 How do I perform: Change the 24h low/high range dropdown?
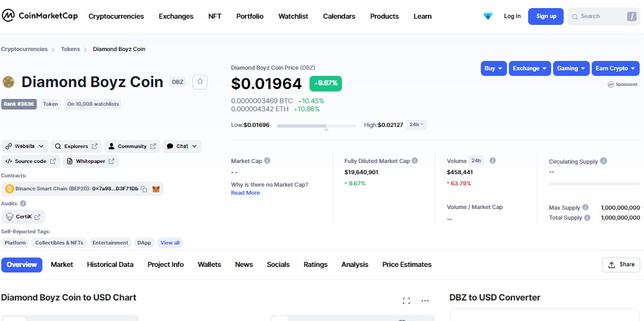coord(417,124)
